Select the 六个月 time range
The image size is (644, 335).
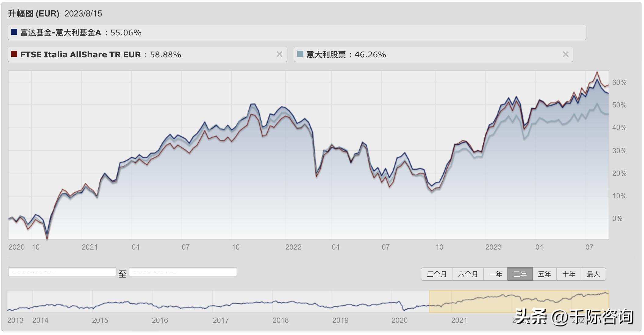click(468, 274)
